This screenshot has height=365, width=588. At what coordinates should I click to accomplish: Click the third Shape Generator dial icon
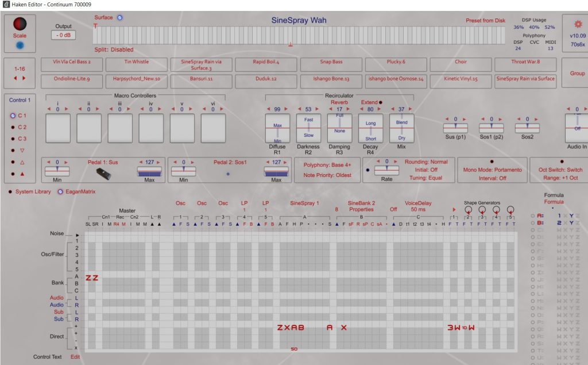click(x=496, y=210)
